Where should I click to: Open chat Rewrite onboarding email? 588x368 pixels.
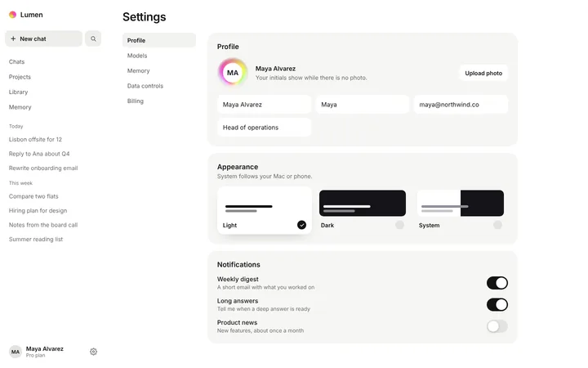point(43,168)
